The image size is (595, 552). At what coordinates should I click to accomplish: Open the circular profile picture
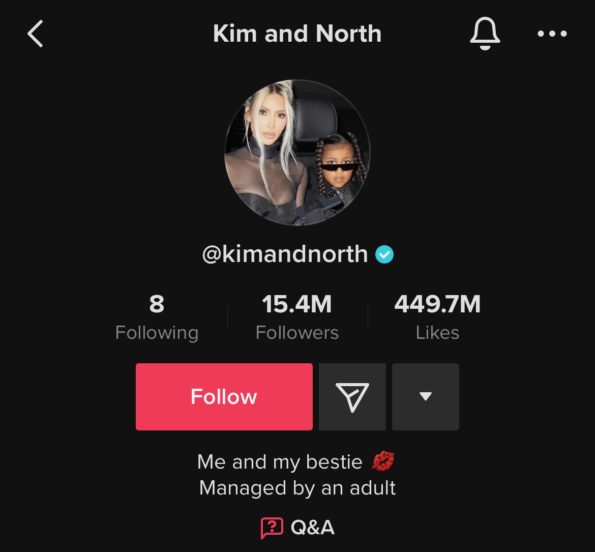297,153
